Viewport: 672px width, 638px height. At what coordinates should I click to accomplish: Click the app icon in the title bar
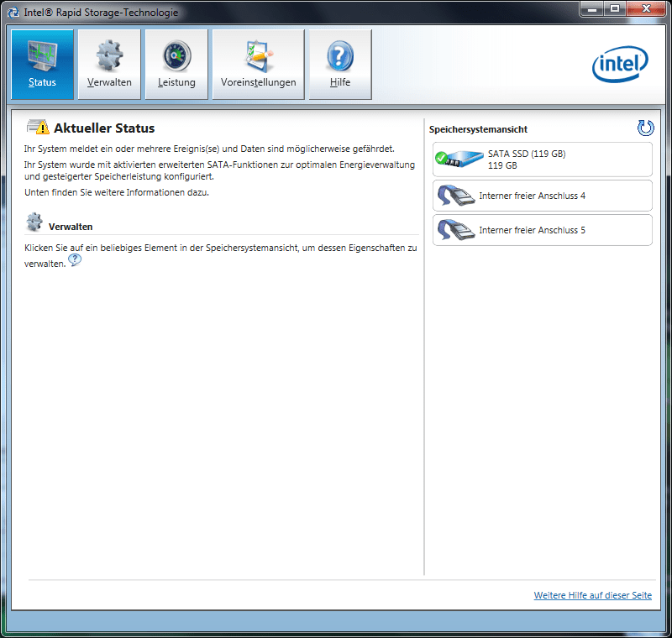[13, 13]
